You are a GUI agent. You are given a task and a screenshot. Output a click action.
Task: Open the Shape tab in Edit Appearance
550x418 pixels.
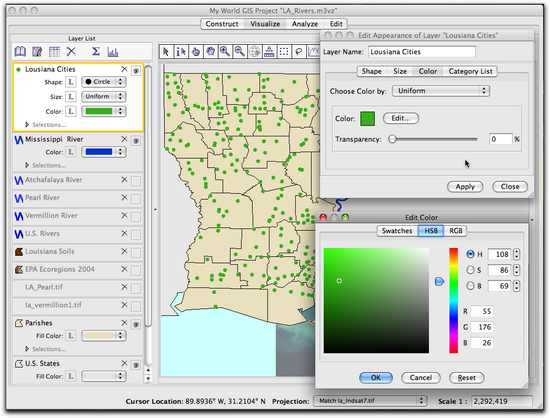tap(371, 71)
